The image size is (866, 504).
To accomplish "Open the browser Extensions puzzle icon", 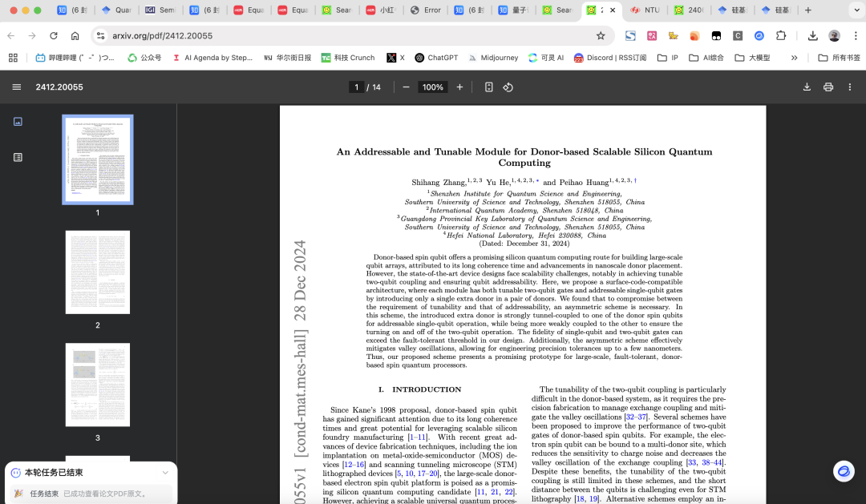I will pyautogui.click(x=781, y=35).
